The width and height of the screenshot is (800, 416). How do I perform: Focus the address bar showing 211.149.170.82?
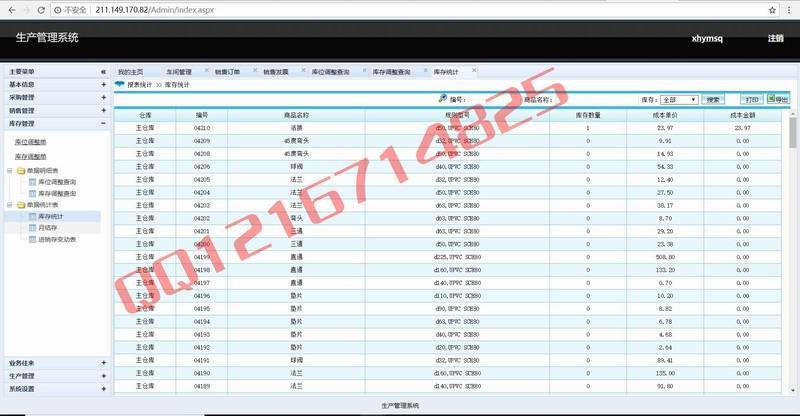[408, 10]
